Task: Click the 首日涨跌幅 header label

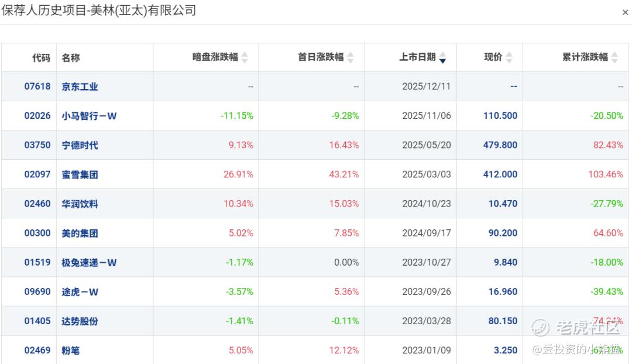Action: (x=321, y=57)
